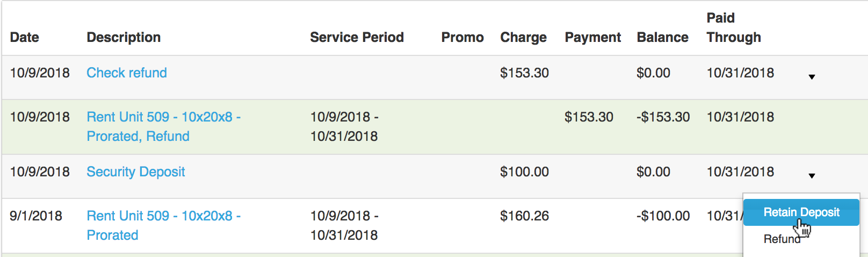Viewport: 868px width, 257px height.
Task: Select the $100.00 Security Deposit charge
Action: coord(524,172)
